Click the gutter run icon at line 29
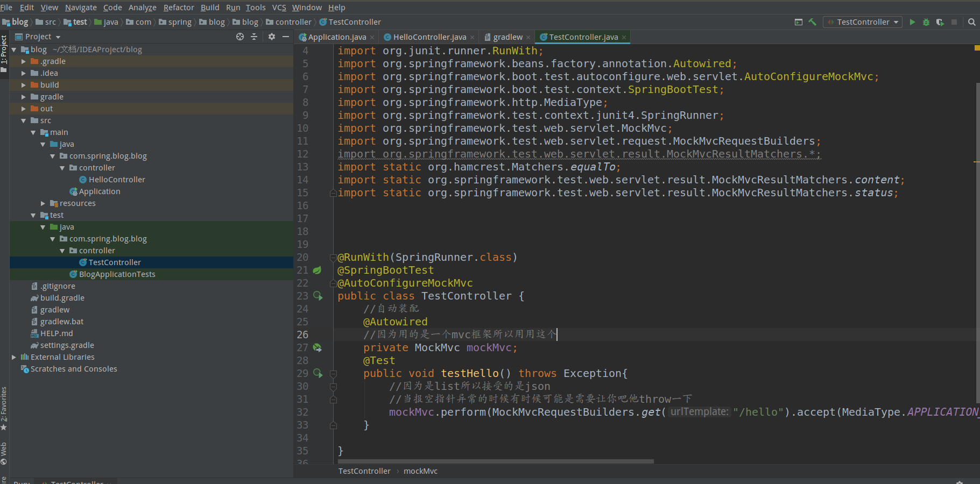 coord(318,373)
